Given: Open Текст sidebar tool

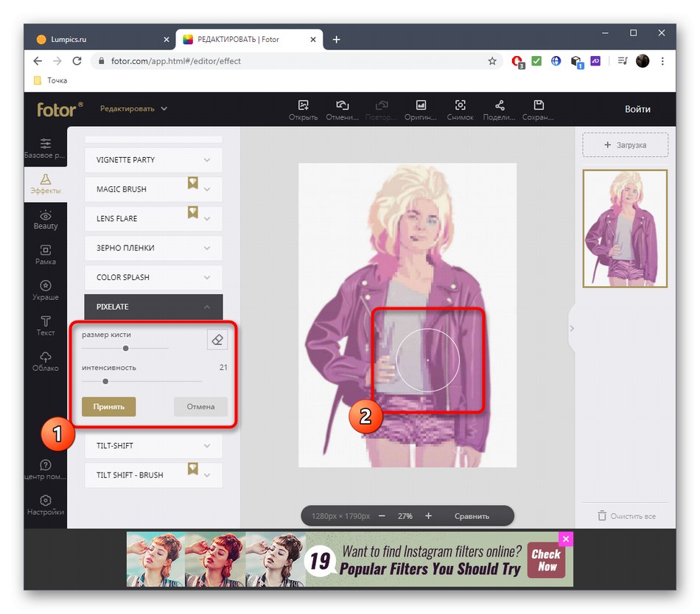Looking at the screenshot, I should (x=45, y=327).
